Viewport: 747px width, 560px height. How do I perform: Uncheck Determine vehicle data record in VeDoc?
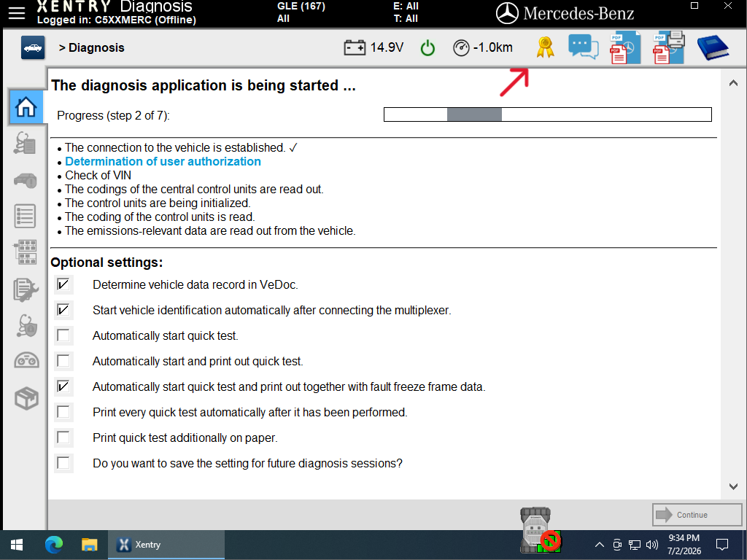pos(63,285)
